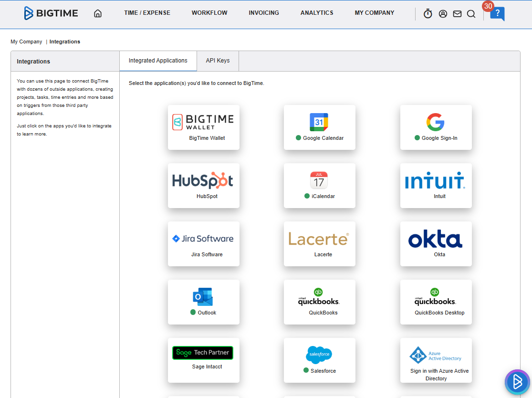Open Azure Active Directory sign-in card

pyautogui.click(x=436, y=360)
